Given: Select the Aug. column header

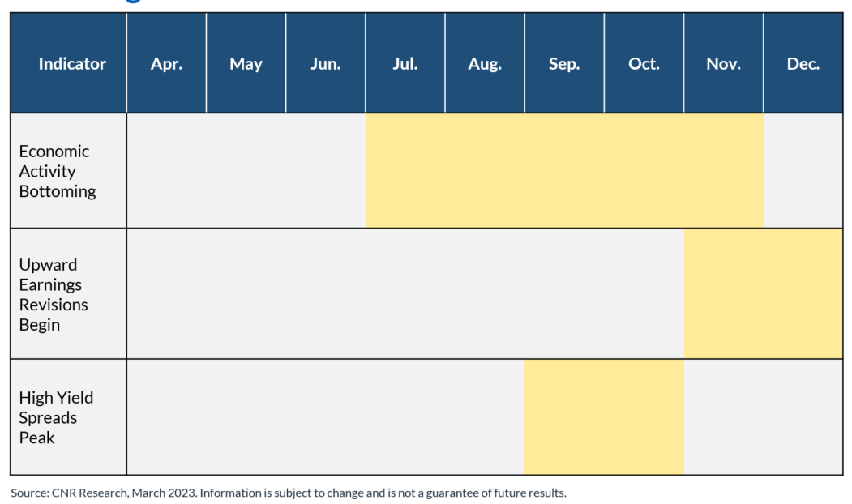Looking at the screenshot, I should (485, 63).
